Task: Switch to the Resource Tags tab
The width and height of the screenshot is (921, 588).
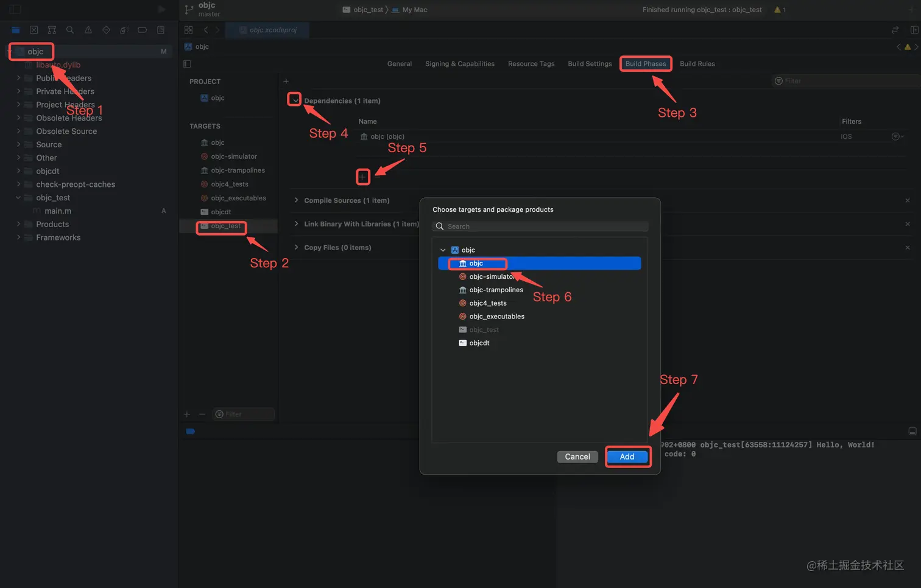Action: [x=531, y=64]
